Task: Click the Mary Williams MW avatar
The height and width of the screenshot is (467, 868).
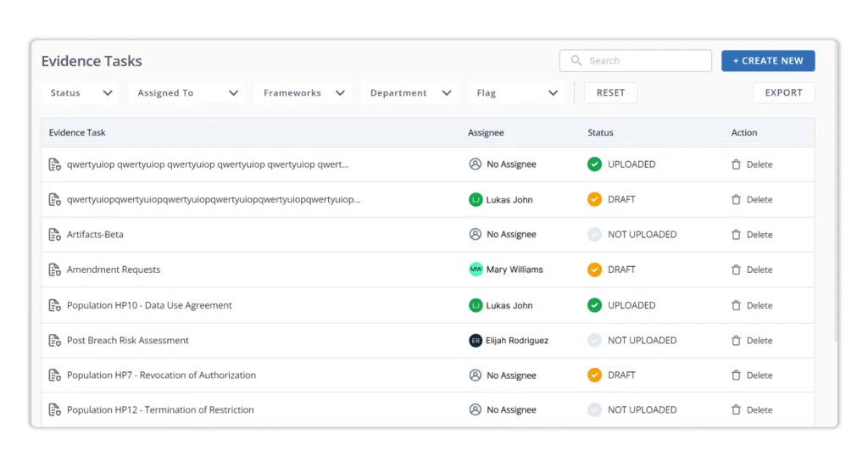Action: (x=476, y=270)
